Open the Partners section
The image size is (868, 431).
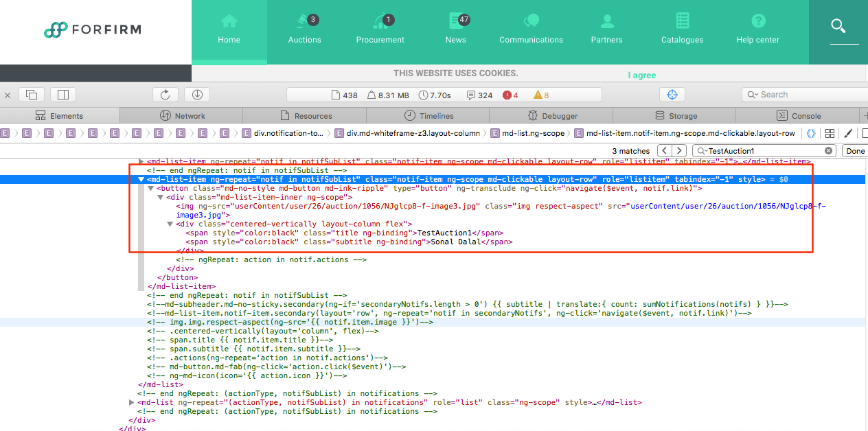pyautogui.click(x=606, y=28)
